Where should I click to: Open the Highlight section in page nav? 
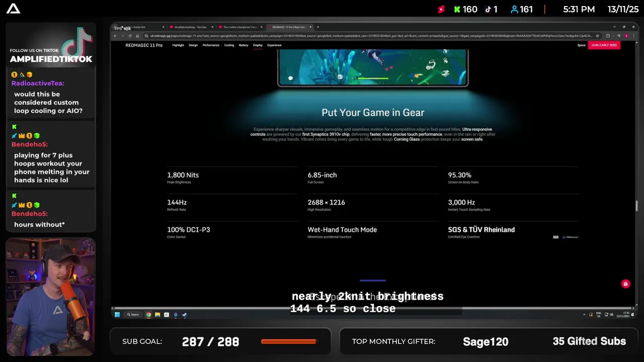click(178, 45)
